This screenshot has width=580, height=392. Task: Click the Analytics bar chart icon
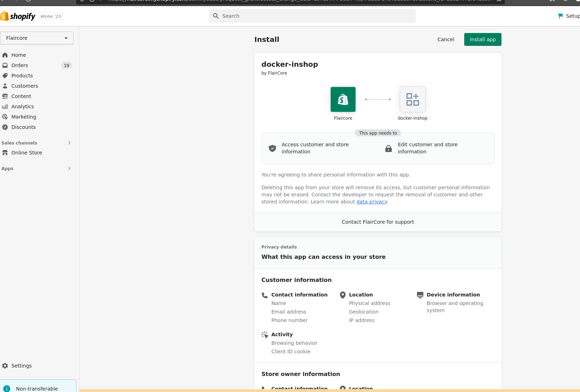(5, 107)
